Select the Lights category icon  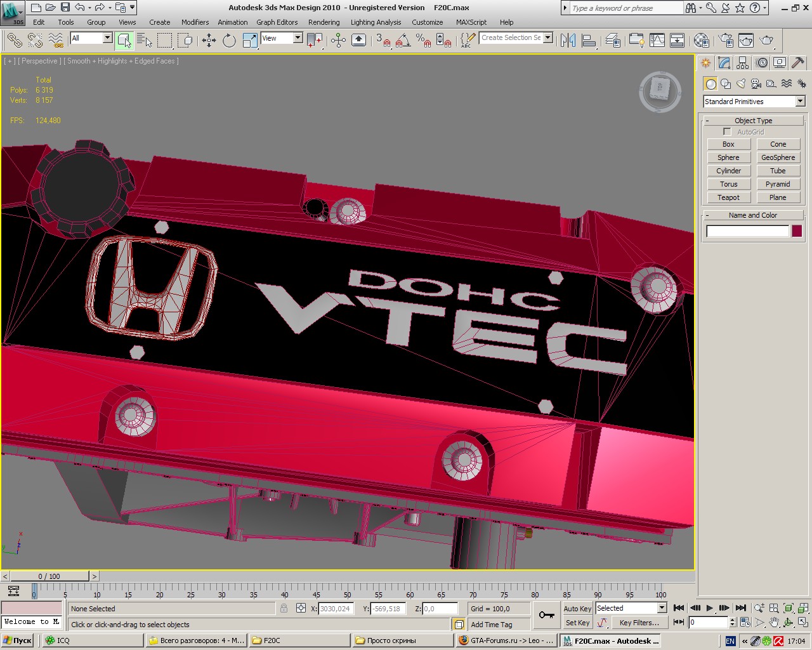point(741,84)
